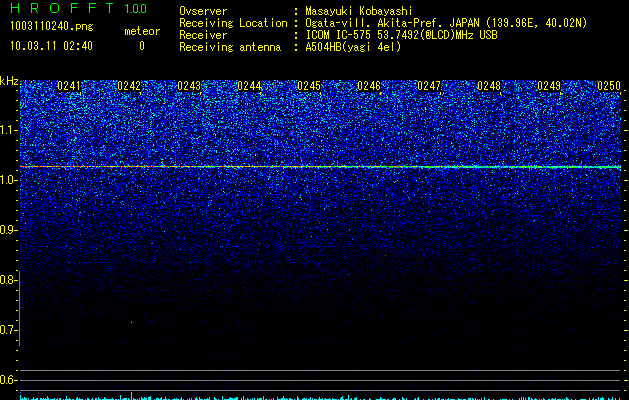Screen dimensions: 629x400
Task: Click the meteor count value 0
Action: tap(142, 46)
